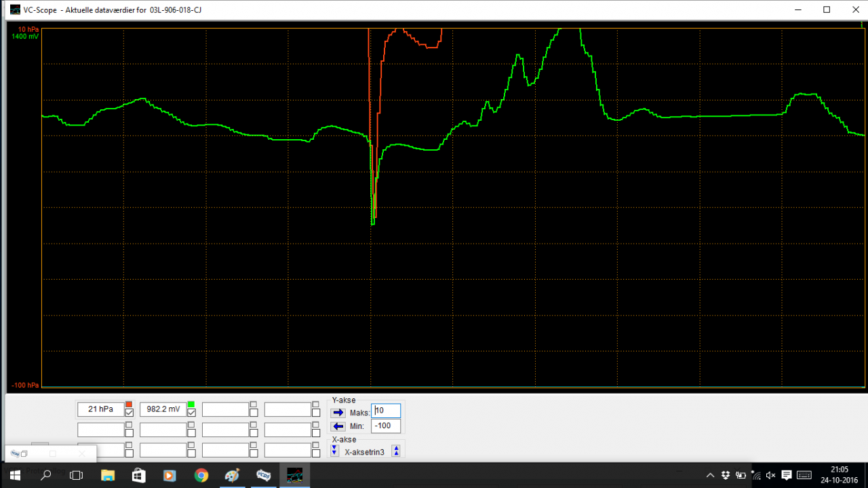Close the small popup window bottom-left
Screen dimensions: 868x488
point(82,453)
